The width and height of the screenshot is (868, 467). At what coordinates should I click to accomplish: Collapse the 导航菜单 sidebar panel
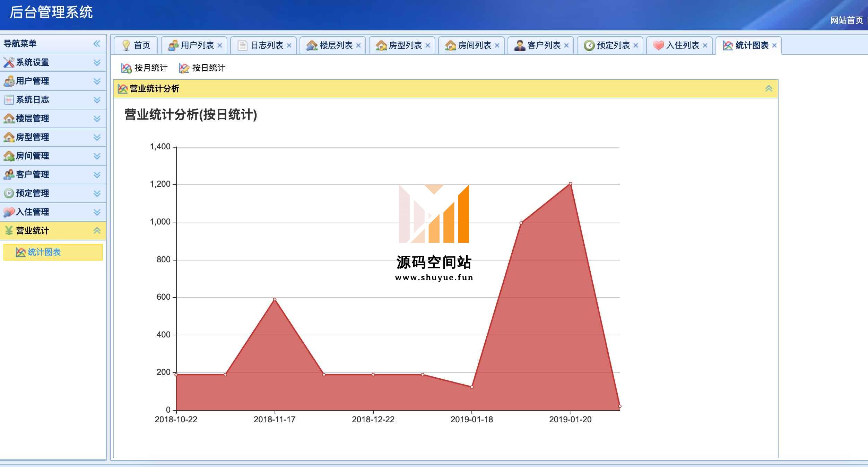(x=97, y=44)
